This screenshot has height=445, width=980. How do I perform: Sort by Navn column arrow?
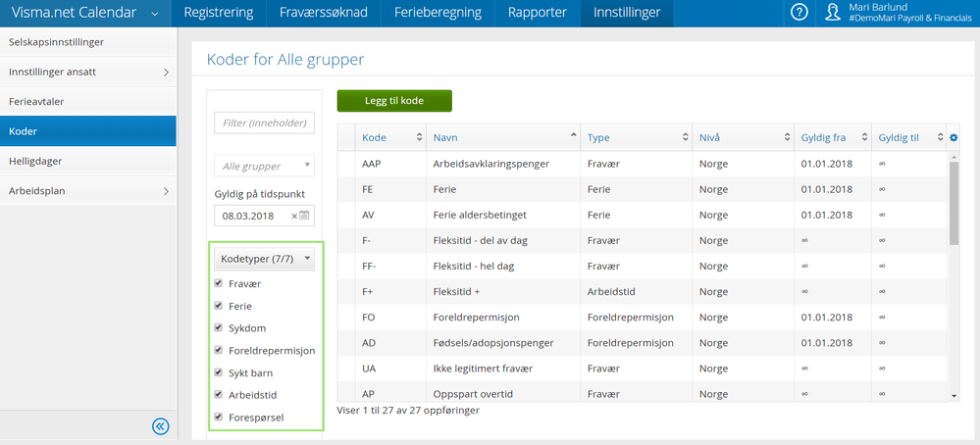pos(574,136)
